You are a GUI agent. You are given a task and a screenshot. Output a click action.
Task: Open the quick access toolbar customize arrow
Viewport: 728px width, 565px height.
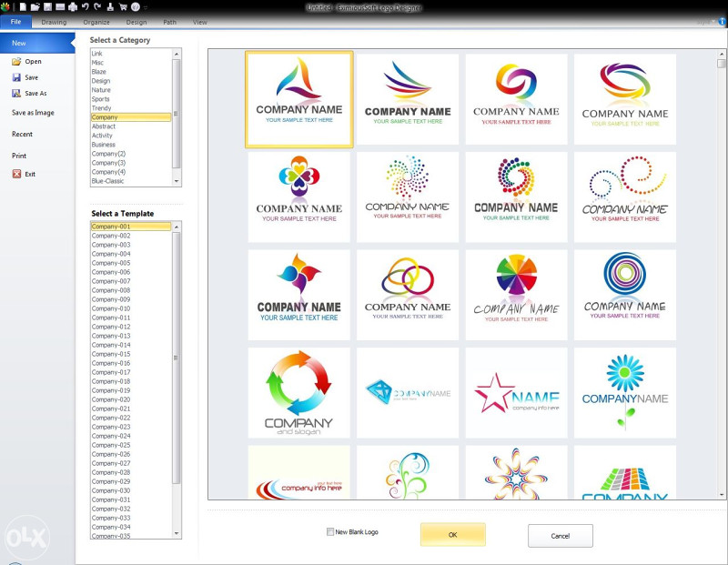coord(146,7)
